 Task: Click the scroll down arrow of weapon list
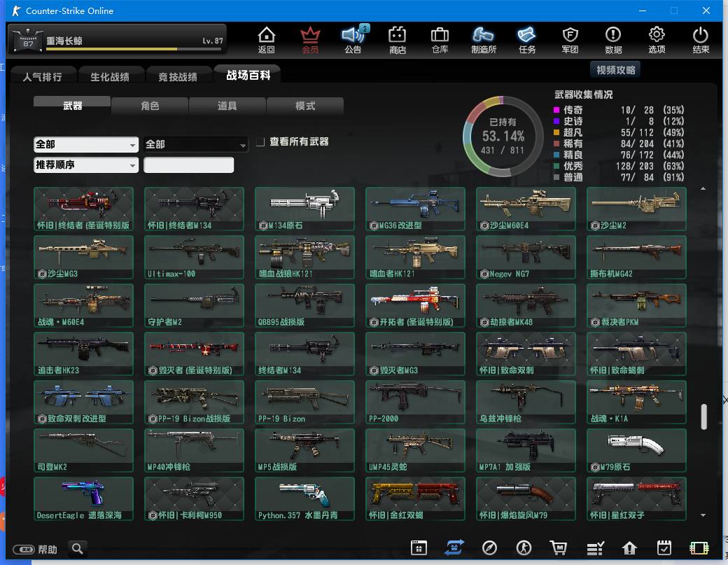[703, 515]
